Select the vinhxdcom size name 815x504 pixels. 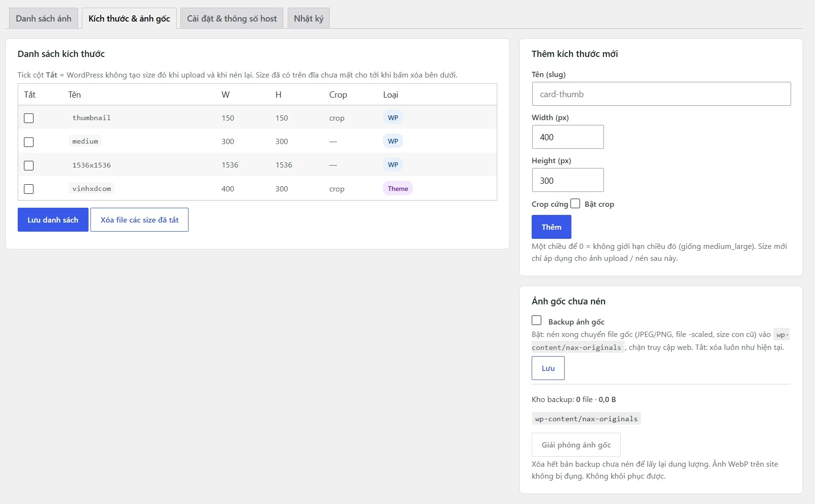91,189
